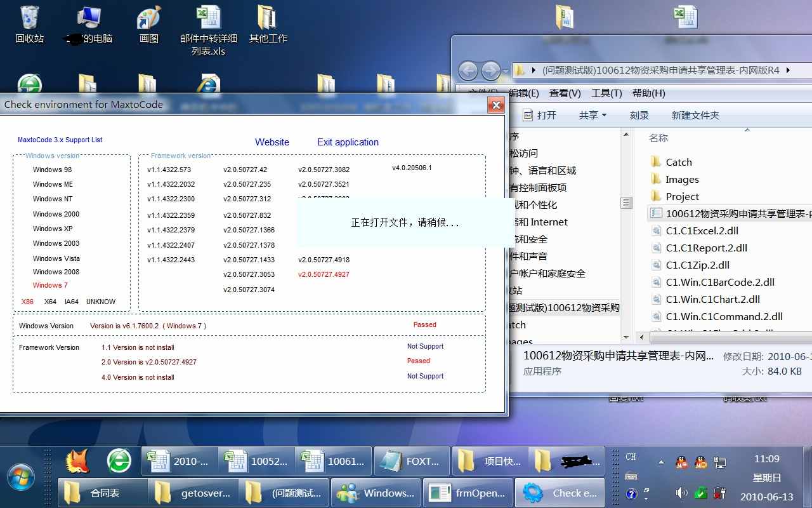Click the 刻录 burn button in Explorer
This screenshot has width=812, height=508.
point(639,115)
